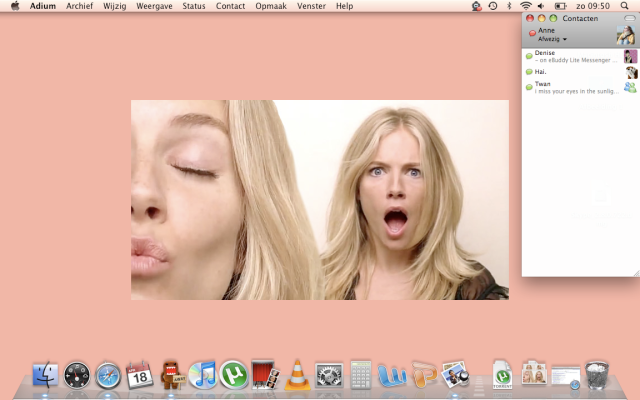Open the Help menu
Image resolution: width=640 pixels, height=400 pixels.
point(344,6)
